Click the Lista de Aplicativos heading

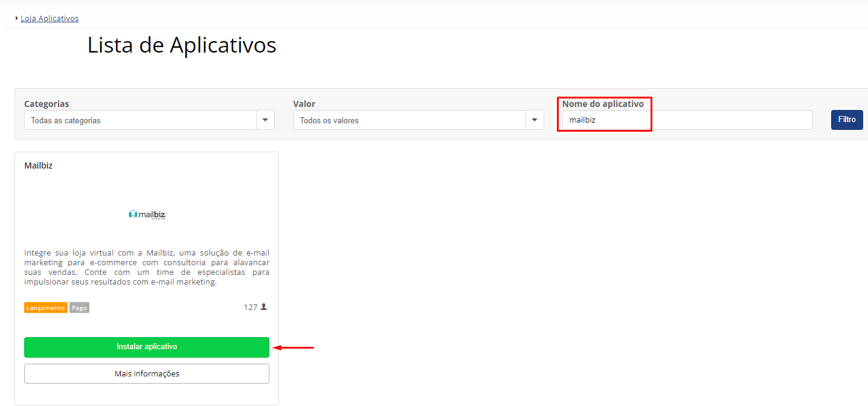[x=182, y=45]
